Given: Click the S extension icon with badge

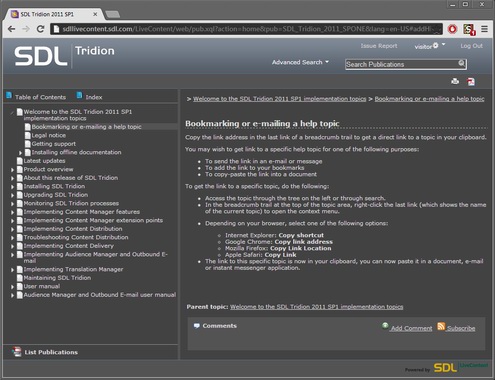Looking at the screenshot, I should point(469,30).
